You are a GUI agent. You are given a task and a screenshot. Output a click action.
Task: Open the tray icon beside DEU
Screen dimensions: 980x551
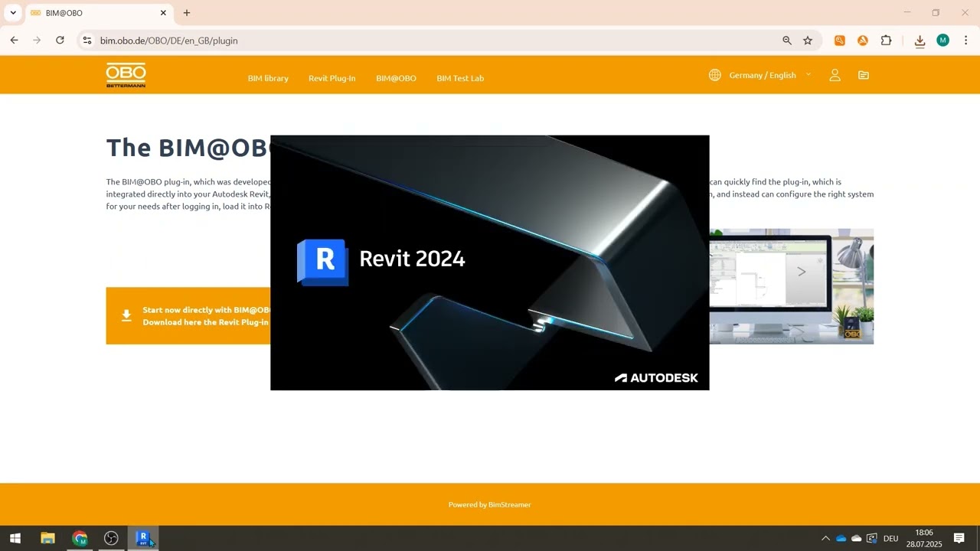point(872,538)
